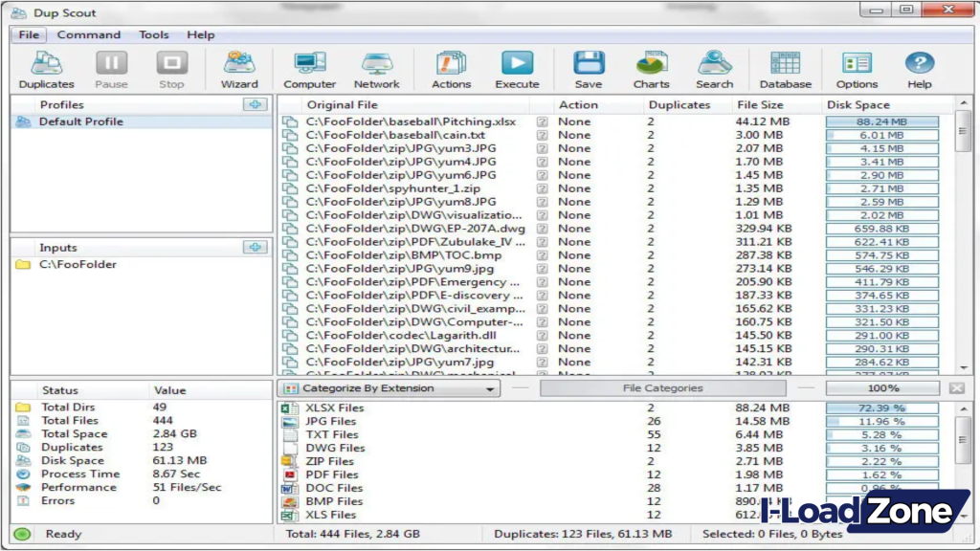Screen dimensions: 980x551
Task: Click the 100% filter button
Action: pos(882,388)
